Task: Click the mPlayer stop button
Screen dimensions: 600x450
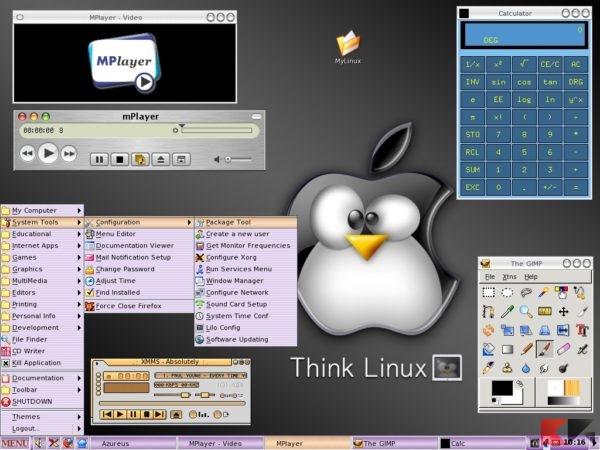Action: pos(119,159)
